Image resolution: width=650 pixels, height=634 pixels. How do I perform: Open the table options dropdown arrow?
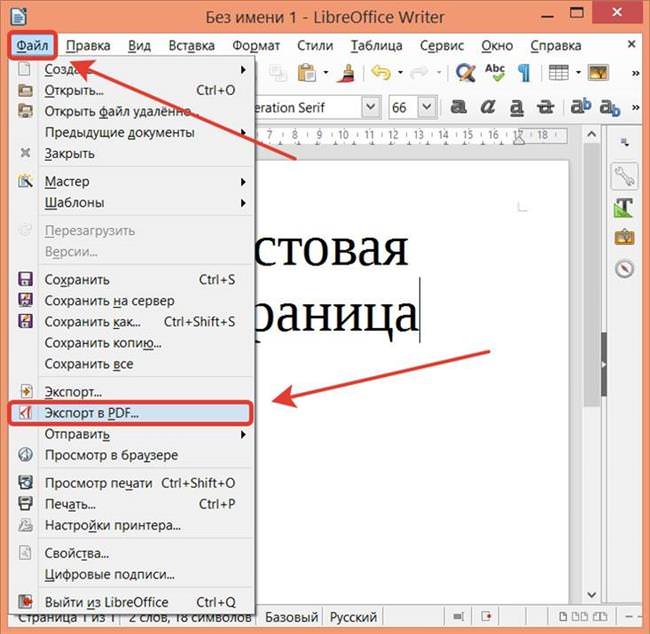click(x=578, y=73)
